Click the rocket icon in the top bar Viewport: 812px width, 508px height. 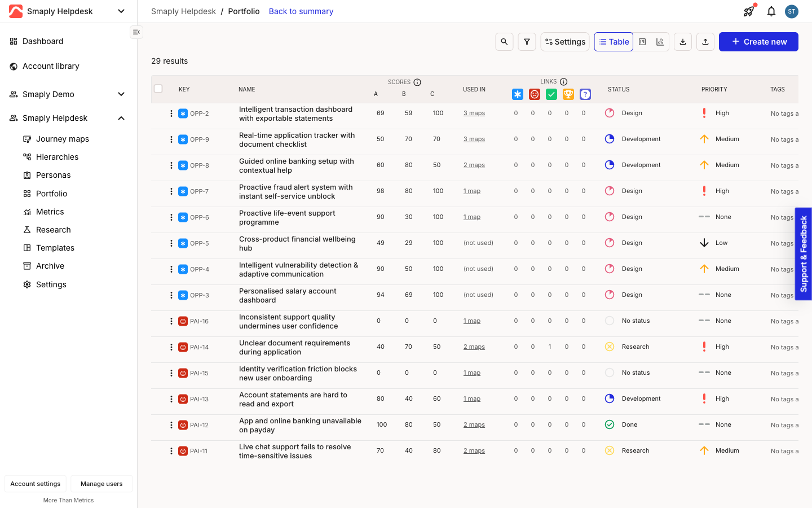click(749, 11)
